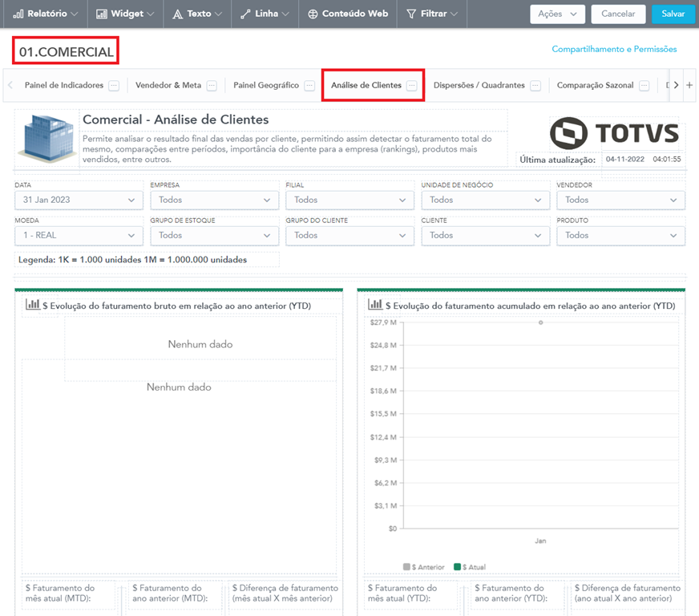Toggle the $ Atual legend swatch
The height and width of the screenshot is (616, 699).
click(x=457, y=567)
